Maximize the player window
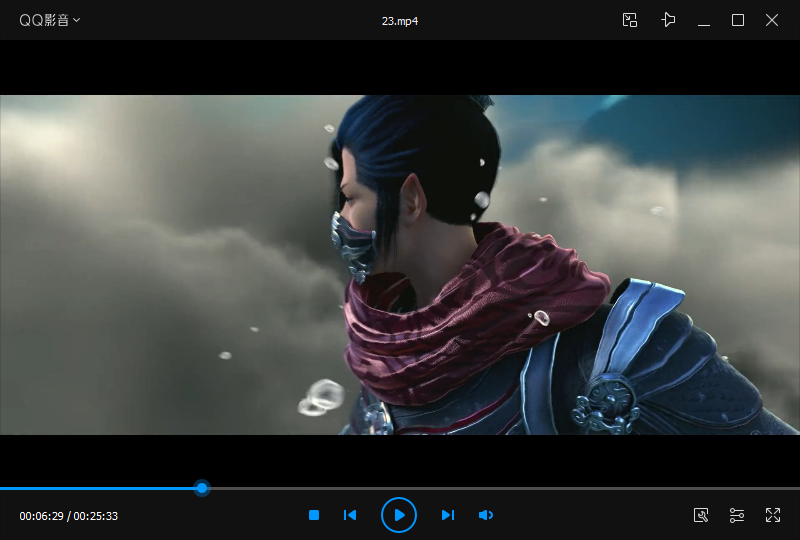 738,20
